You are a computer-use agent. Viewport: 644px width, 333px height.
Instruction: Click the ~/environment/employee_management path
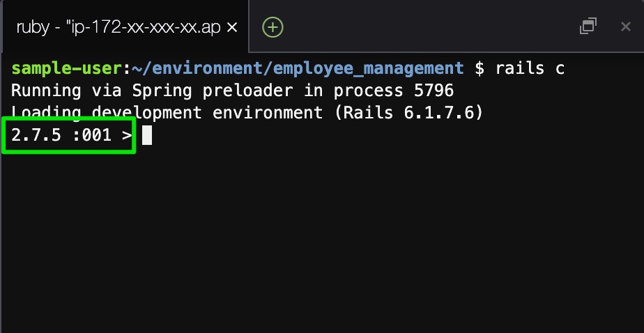(x=296, y=69)
